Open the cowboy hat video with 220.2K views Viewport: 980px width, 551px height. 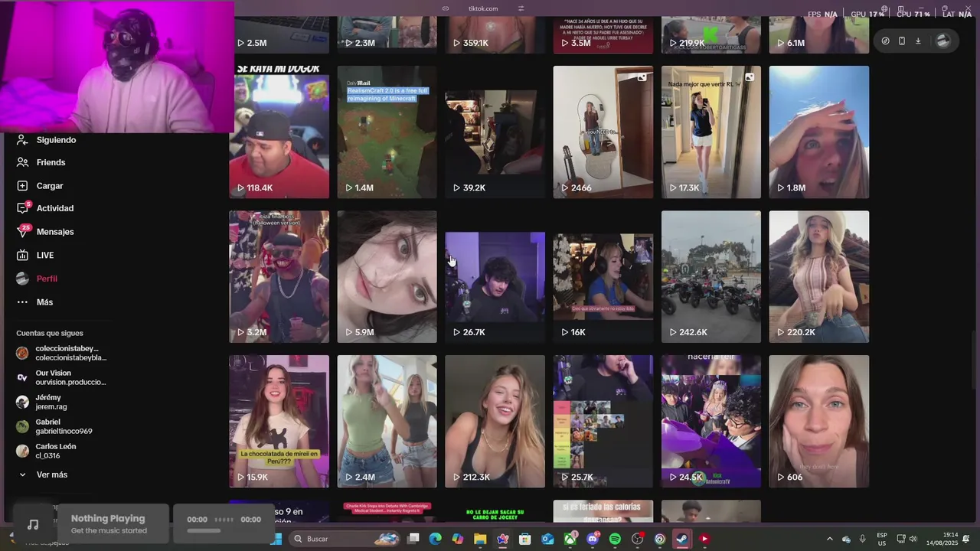point(819,277)
